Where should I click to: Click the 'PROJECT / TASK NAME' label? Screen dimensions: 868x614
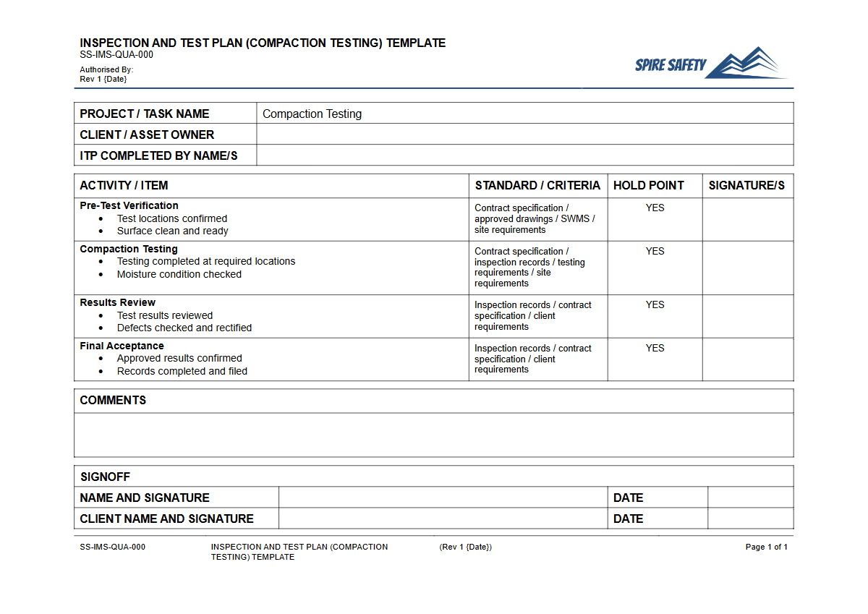click(145, 114)
